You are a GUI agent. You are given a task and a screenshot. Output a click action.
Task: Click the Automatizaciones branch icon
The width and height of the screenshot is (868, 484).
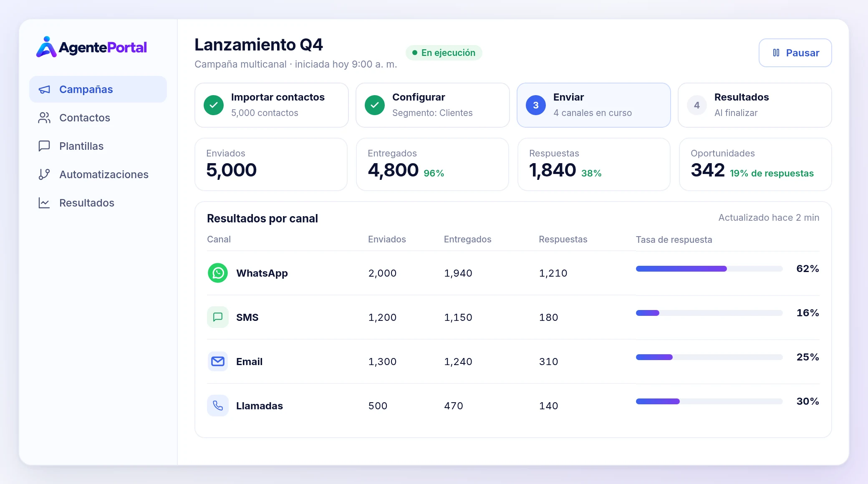(44, 174)
